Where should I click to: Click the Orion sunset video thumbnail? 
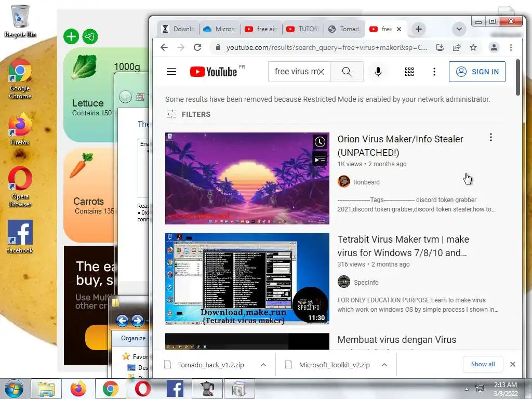247,179
